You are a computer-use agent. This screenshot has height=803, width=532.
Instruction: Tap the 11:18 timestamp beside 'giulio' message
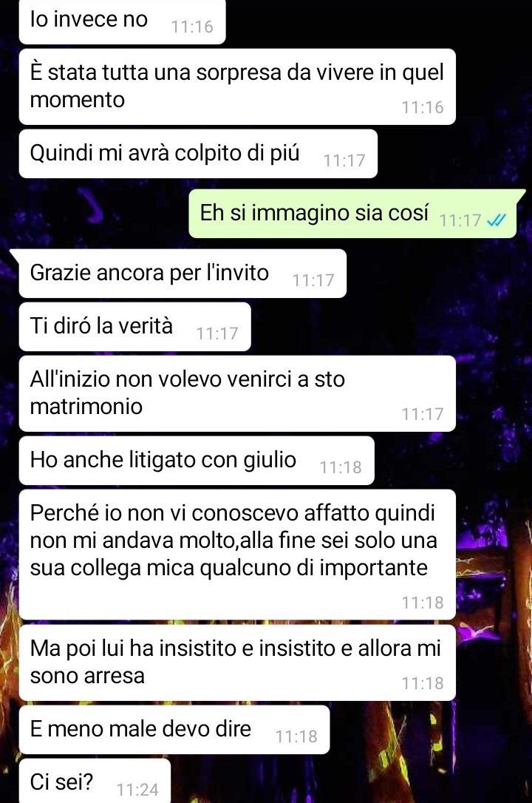point(341,467)
